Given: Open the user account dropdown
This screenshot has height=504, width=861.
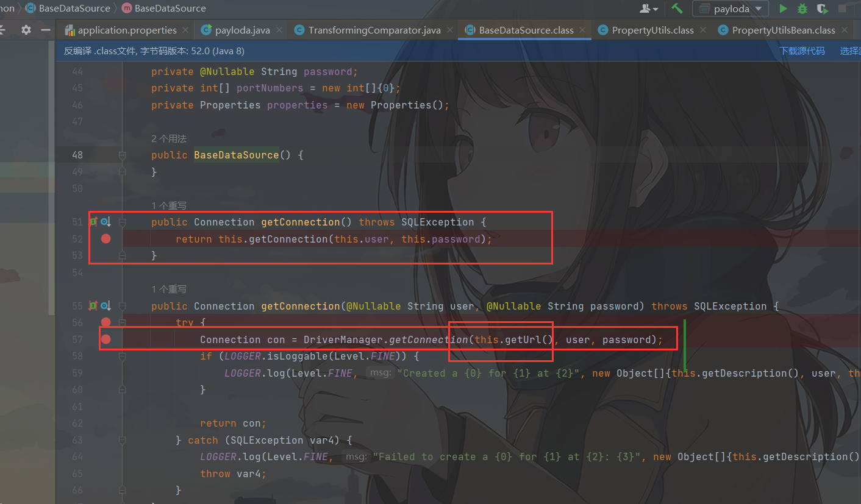Looking at the screenshot, I should [x=648, y=9].
